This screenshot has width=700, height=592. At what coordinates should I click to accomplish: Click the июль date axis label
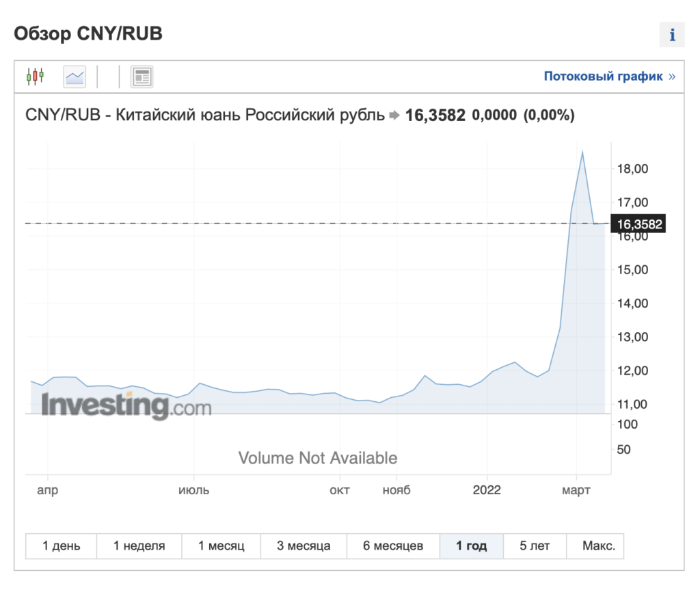(193, 490)
